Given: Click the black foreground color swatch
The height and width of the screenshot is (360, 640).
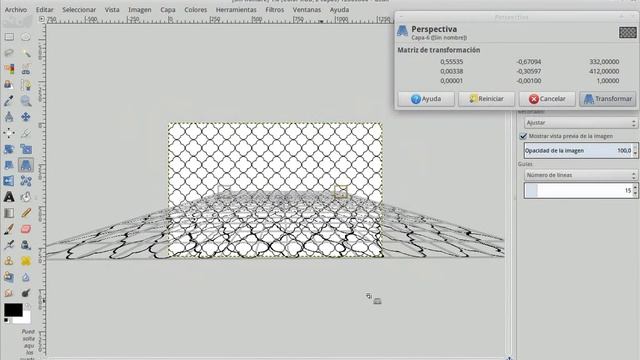Looking at the screenshot, I should click(x=13, y=310).
